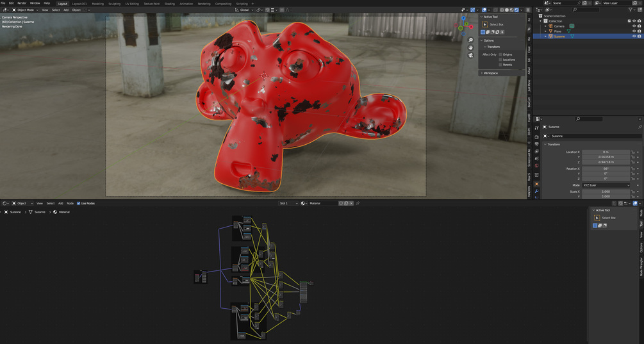644x344 pixels.
Task: Toggle the Collection exclude checkbox in outliner
Action: (629, 21)
